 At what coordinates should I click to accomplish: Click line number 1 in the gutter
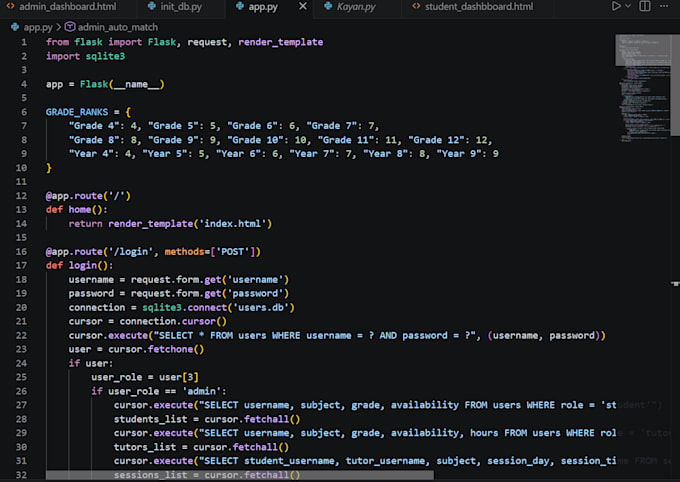pyautogui.click(x=23, y=43)
